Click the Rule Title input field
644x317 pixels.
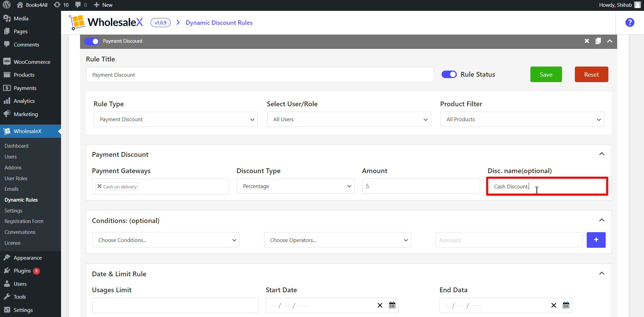pyautogui.click(x=260, y=75)
